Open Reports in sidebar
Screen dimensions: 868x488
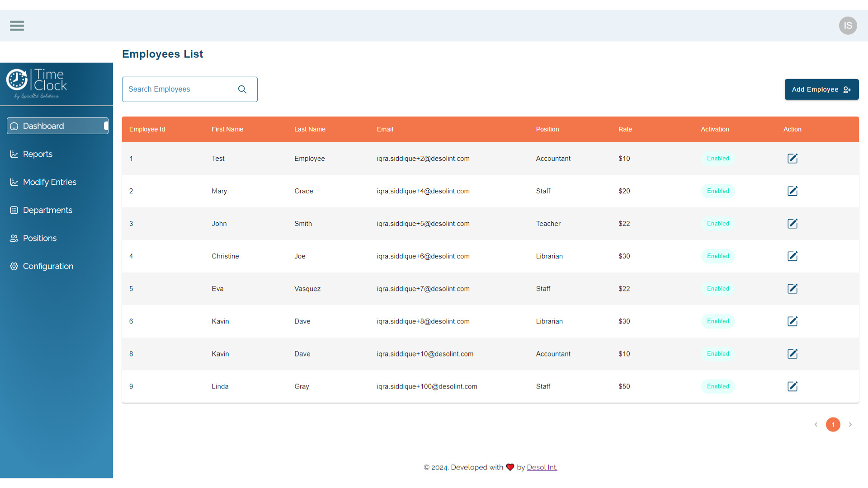point(38,154)
